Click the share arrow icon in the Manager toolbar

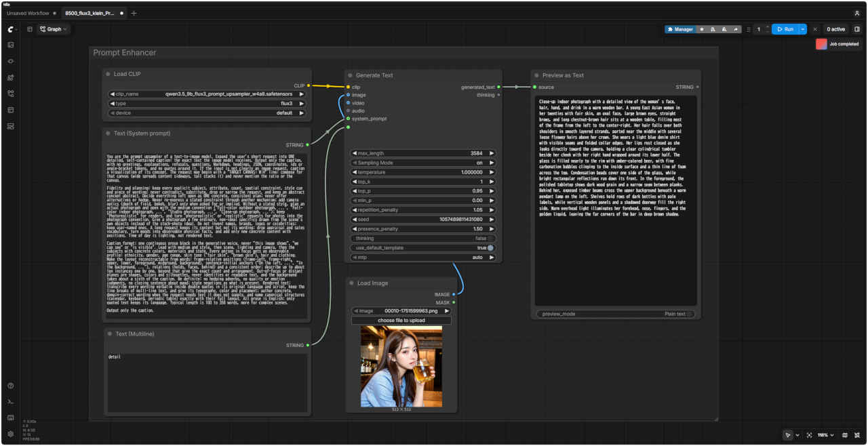pos(736,29)
